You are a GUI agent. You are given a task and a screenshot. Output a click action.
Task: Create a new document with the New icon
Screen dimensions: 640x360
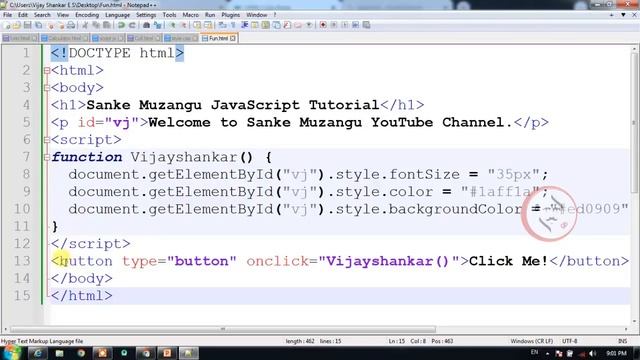pyautogui.click(x=7, y=25)
